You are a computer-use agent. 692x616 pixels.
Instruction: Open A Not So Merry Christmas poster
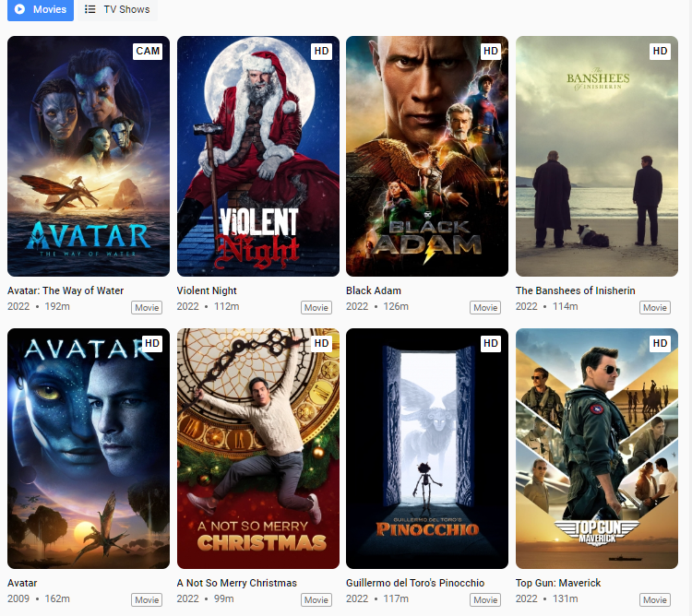[x=258, y=448]
